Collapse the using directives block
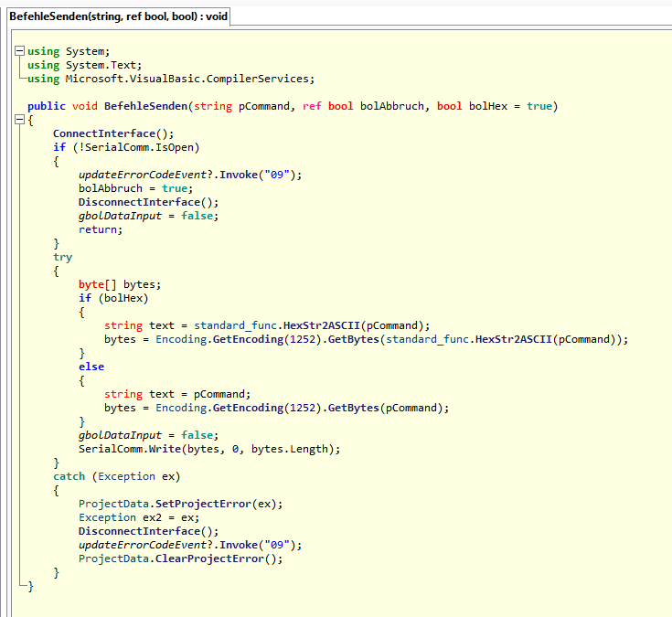 (x=19, y=51)
